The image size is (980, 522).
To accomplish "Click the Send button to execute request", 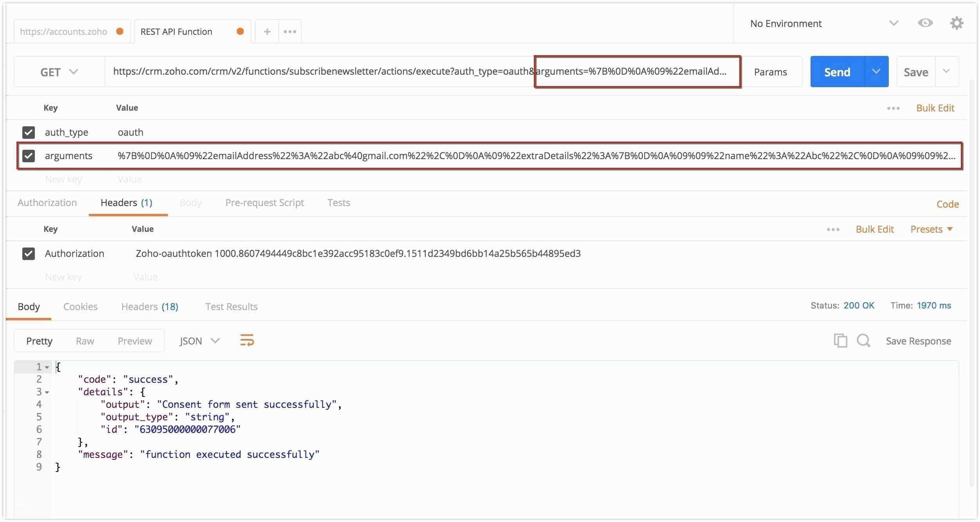I will (x=837, y=71).
